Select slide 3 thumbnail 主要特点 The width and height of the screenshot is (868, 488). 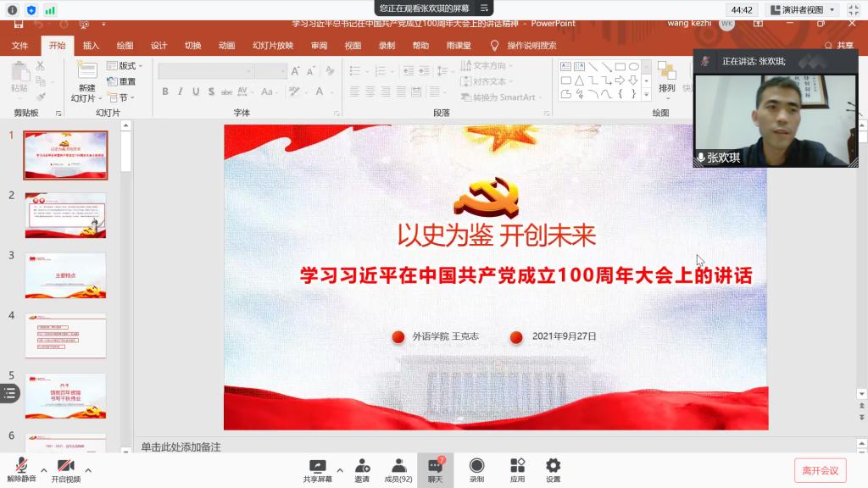click(x=65, y=275)
